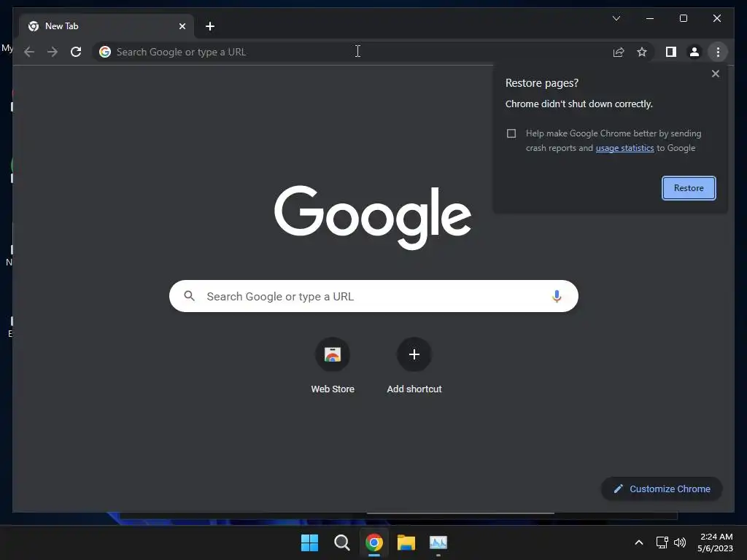Screen dimensions: 747x560
Task: Click the magnifier icon in search box
Action: pyautogui.click(x=189, y=296)
